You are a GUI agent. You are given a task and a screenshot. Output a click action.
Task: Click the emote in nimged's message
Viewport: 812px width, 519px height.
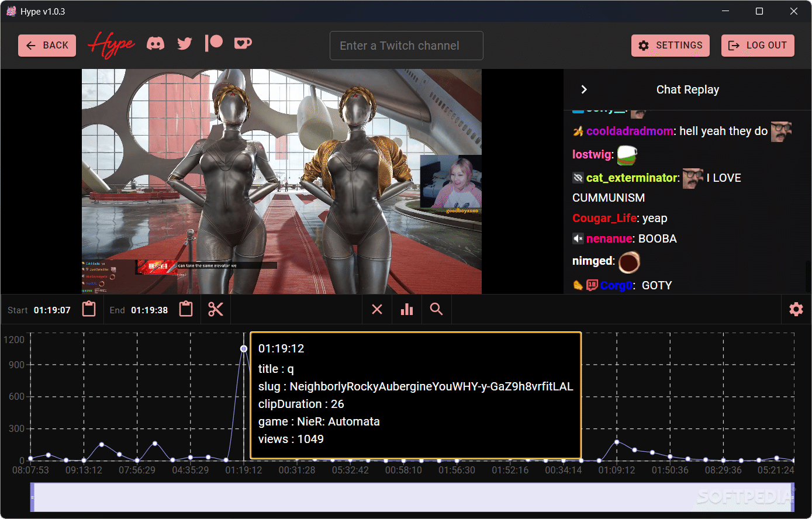point(630,262)
